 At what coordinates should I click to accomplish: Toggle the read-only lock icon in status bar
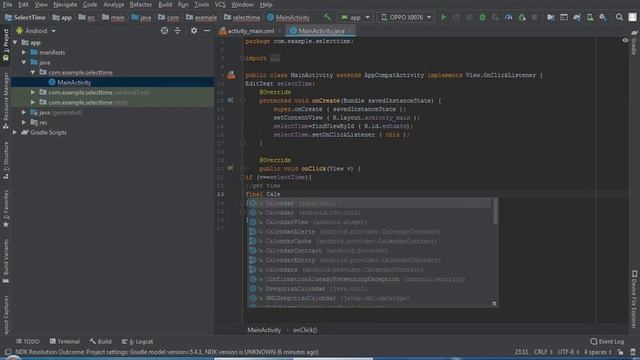coord(620,352)
